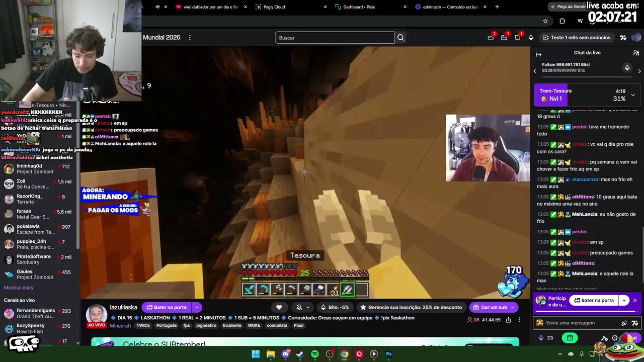This screenshot has width=644, height=362.
Task: Open Google Chrome from the taskbar
Action: point(344,354)
